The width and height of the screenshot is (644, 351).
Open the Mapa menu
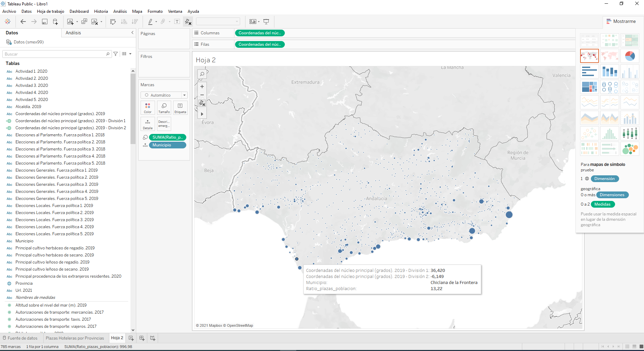pyautogui.click(x=137, y=11)
